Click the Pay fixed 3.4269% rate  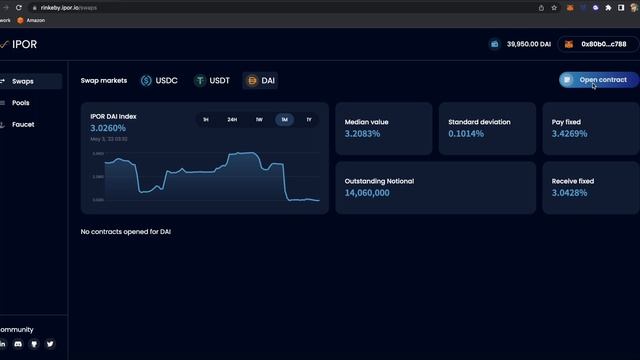[569, 134]
